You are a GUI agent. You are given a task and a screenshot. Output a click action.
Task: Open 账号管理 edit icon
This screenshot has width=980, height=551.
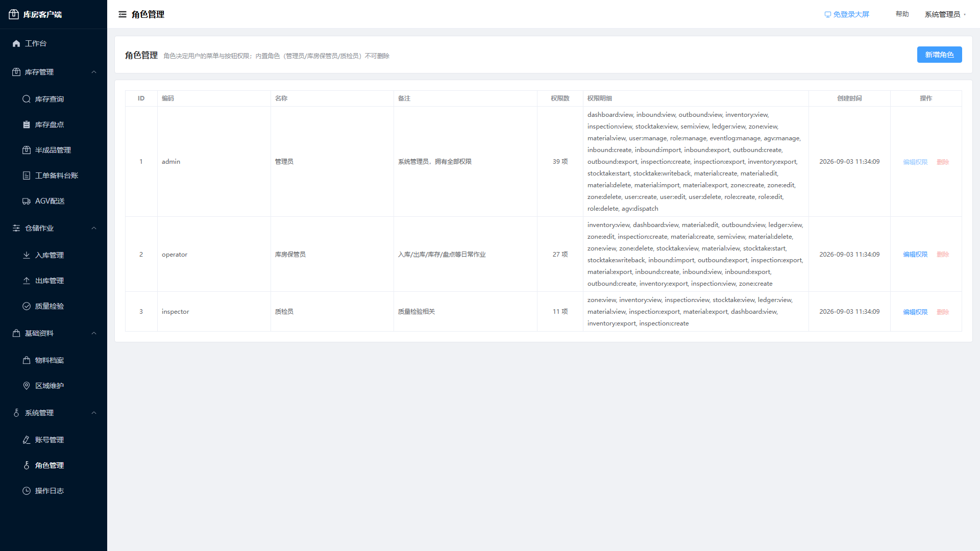pyautogui.click(x=27, y=440)
